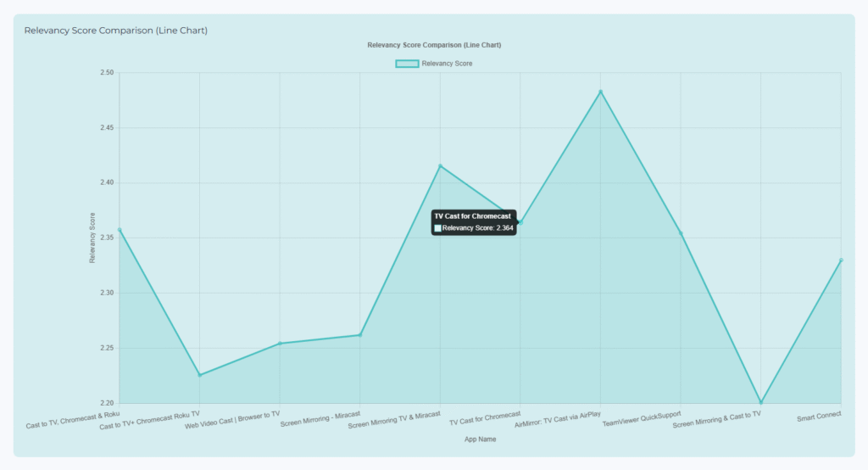Click the Smart Connect data point
The width and height of the screenshot is (868, 470).
coord(841,260)
